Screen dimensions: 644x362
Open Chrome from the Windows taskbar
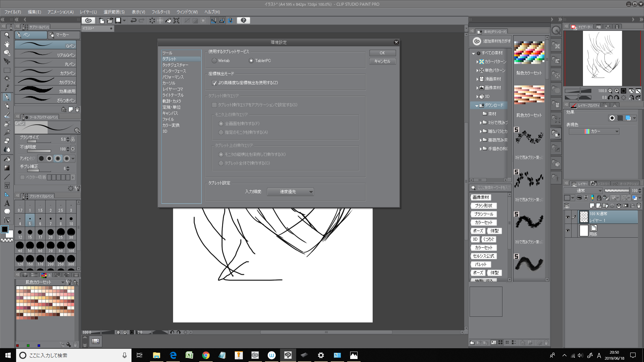coord(206,355)
